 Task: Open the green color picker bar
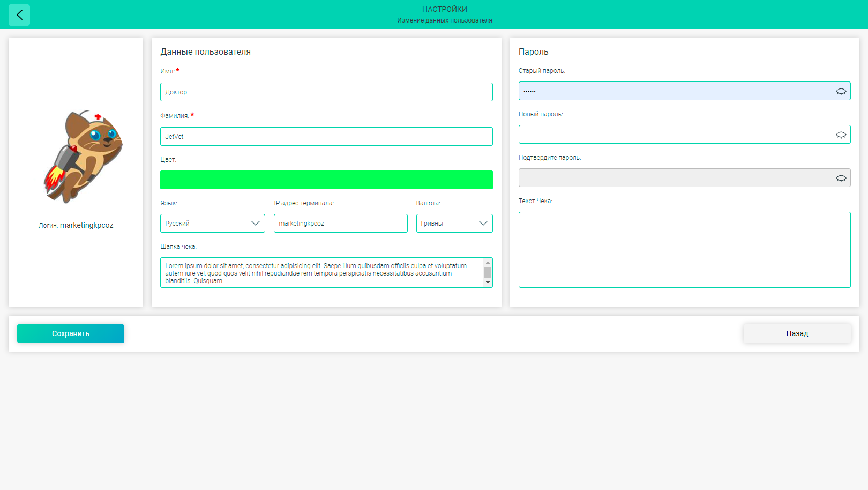pyautogui.click(x=326, y=180)
